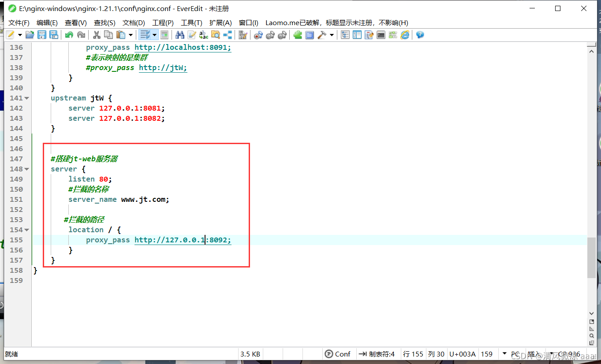The height and width of the screenshot is (364, 601).
Task: Click the Find in Files folder icon
Action: [216, 35]
